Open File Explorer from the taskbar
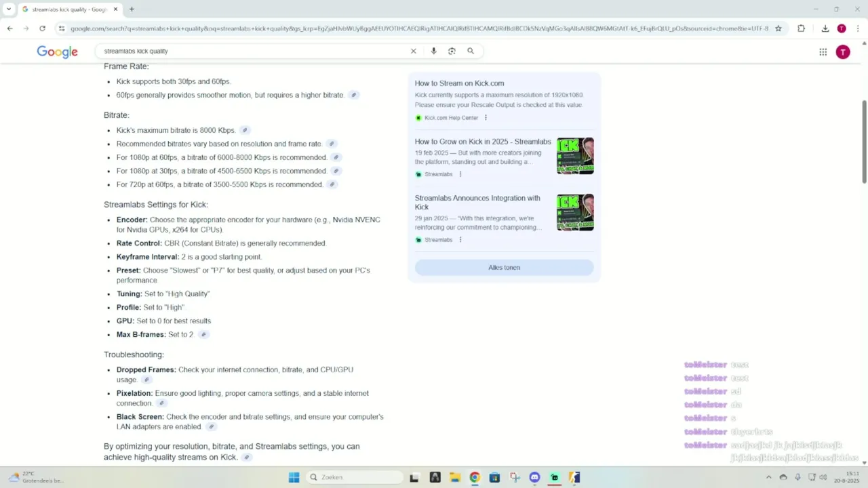Viewport: 868px width, 488px height. 454,477
